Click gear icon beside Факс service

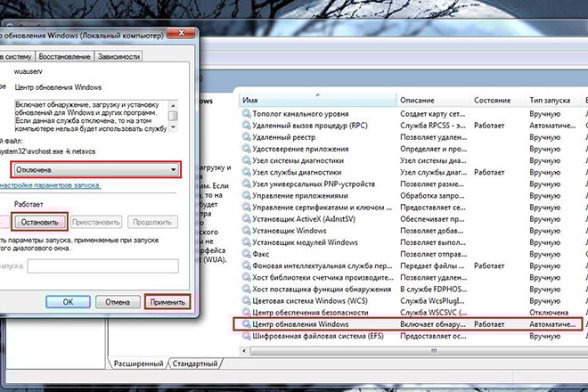click(246, 253)
